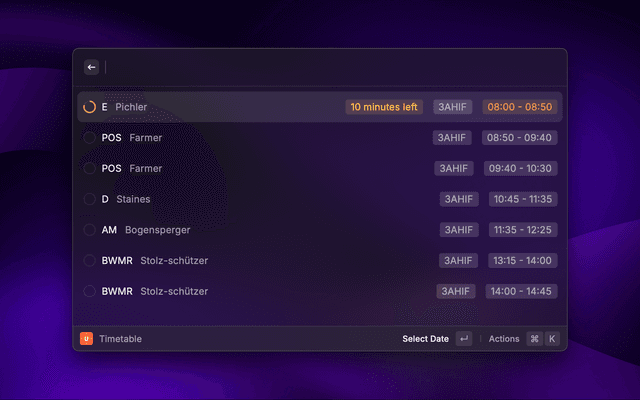Viewport: 640px width, 400px height.
Task: Click the status circle for AM Bogensperger
Action: tap(89, 230)
